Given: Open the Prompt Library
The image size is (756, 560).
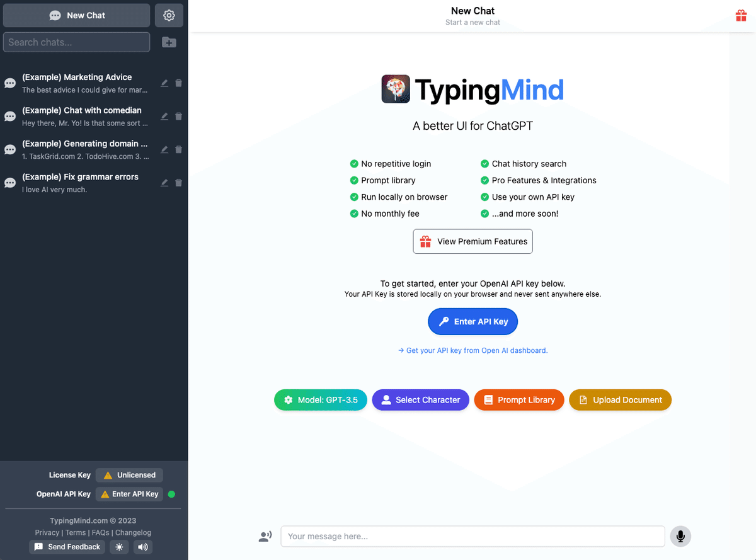Looking at the screenshot, I should [x=519, y=399].
